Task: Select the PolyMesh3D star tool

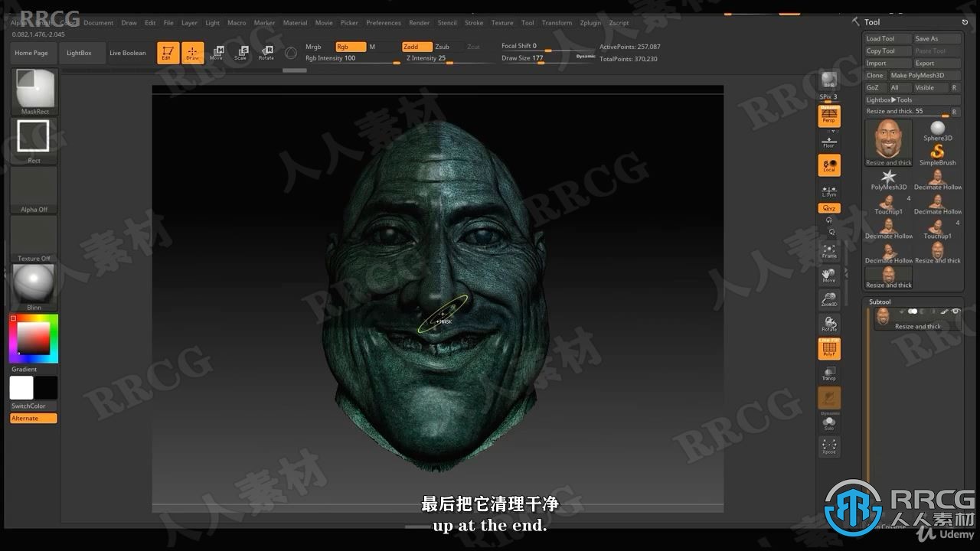Action: pyautogui.click(x=888, y=180)
